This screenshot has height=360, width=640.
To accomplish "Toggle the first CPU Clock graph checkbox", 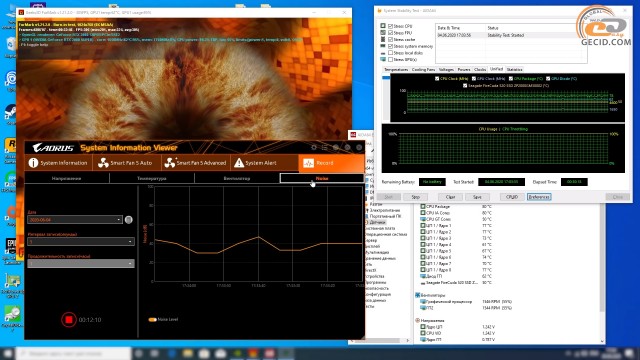I will 437,79.
